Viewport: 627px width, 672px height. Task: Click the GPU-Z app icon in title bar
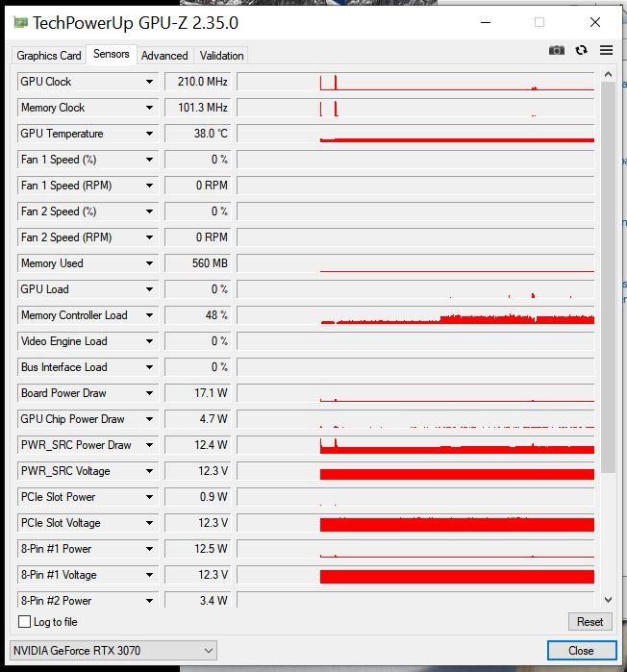(x=20, y=22)
